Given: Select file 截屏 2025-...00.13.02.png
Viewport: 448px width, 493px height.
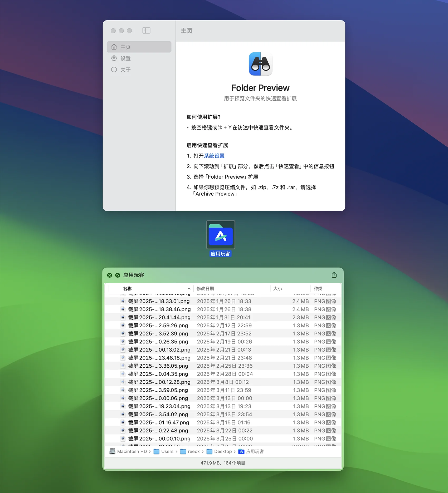Looking at the screenshot, I should point(223,350).
